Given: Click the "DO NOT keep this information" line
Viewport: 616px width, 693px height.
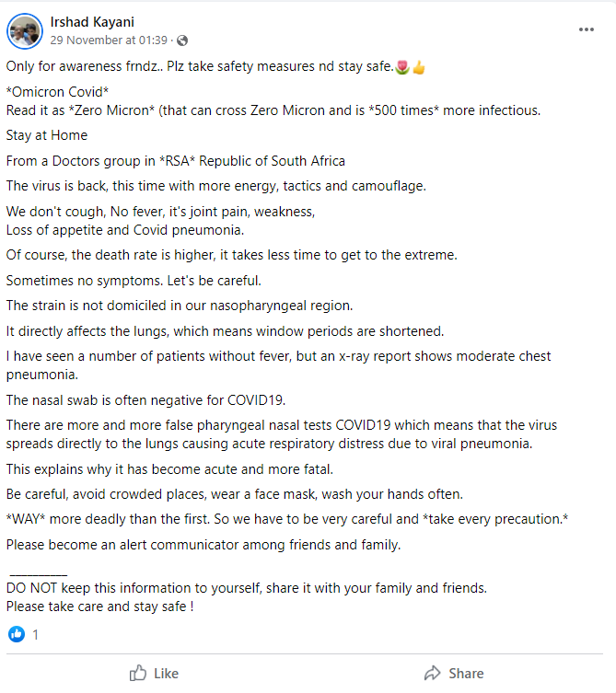Looking at the screenshot, I should [246, 587].
